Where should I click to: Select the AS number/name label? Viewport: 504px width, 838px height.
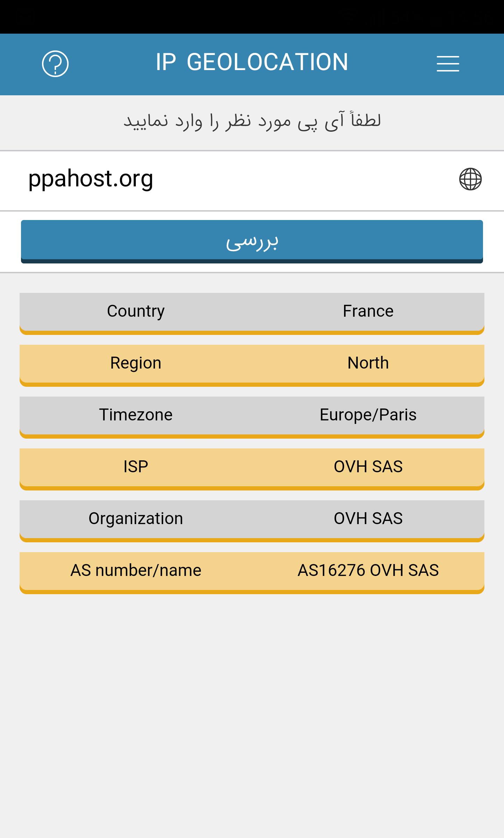coord(136,570)
